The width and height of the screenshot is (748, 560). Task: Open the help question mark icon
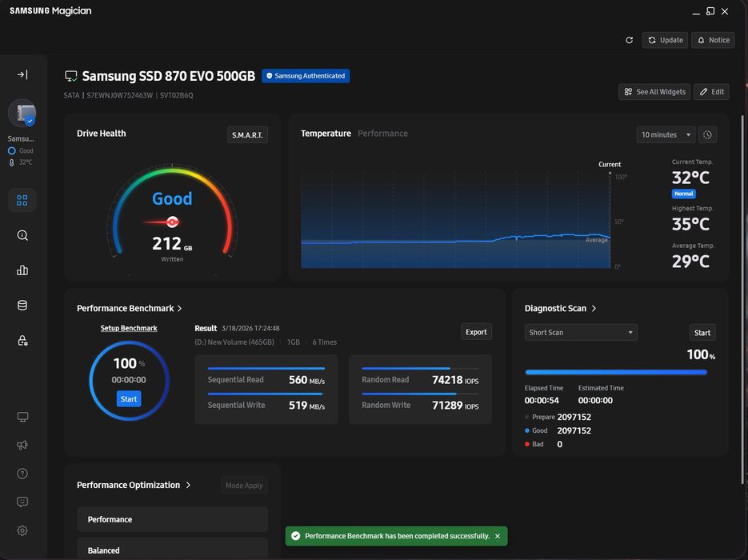pyautogui.click(x=22, y=474)
